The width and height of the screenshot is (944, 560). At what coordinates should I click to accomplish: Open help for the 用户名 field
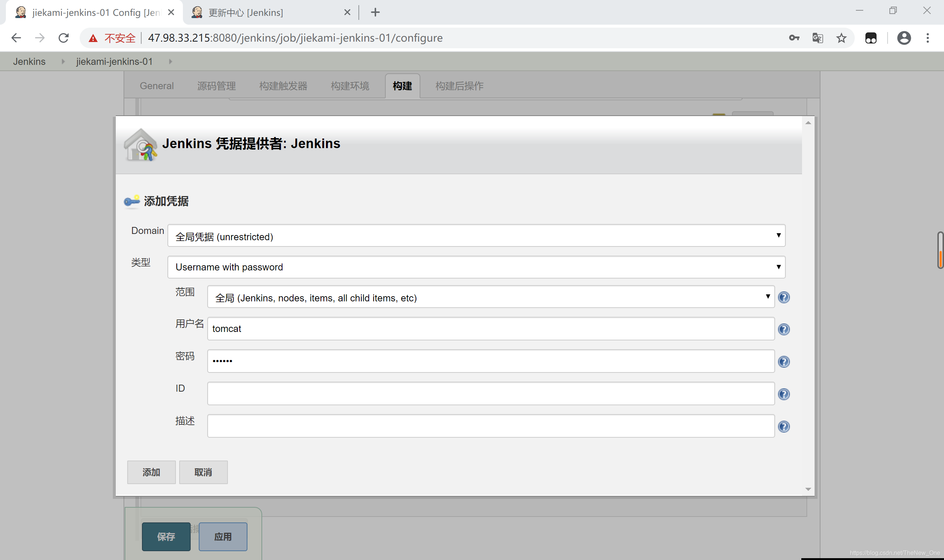tap(784, 329)
